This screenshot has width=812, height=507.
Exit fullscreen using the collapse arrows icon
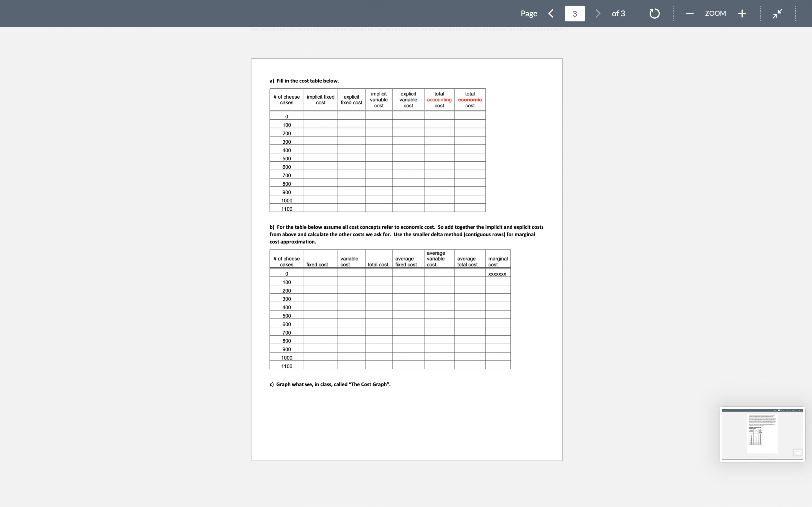click(777, 14)
